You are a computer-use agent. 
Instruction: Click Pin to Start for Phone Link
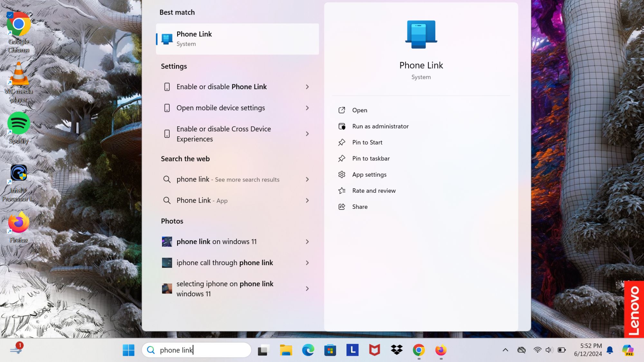tap(367, 142)
